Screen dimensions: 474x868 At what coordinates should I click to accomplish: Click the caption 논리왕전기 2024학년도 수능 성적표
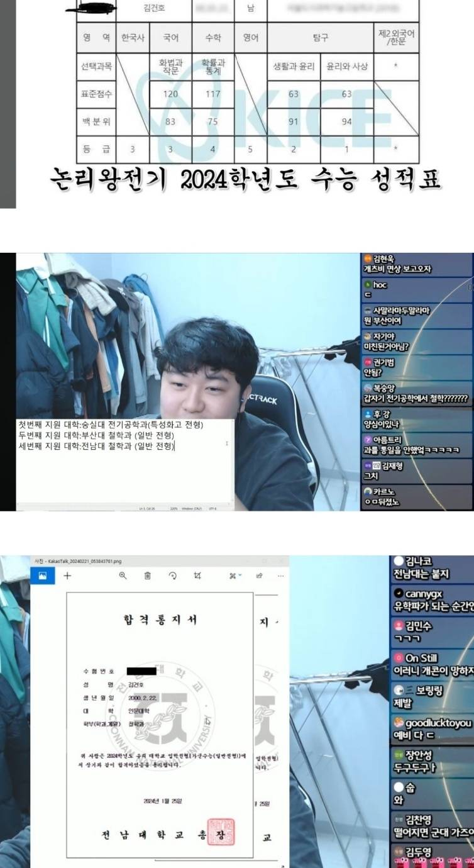coord(246,181)
